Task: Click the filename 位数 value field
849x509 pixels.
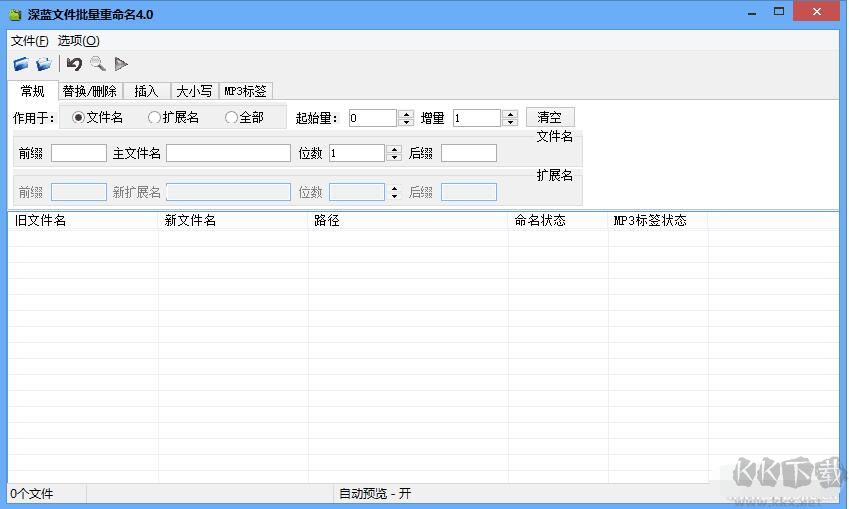Action: 357,153
